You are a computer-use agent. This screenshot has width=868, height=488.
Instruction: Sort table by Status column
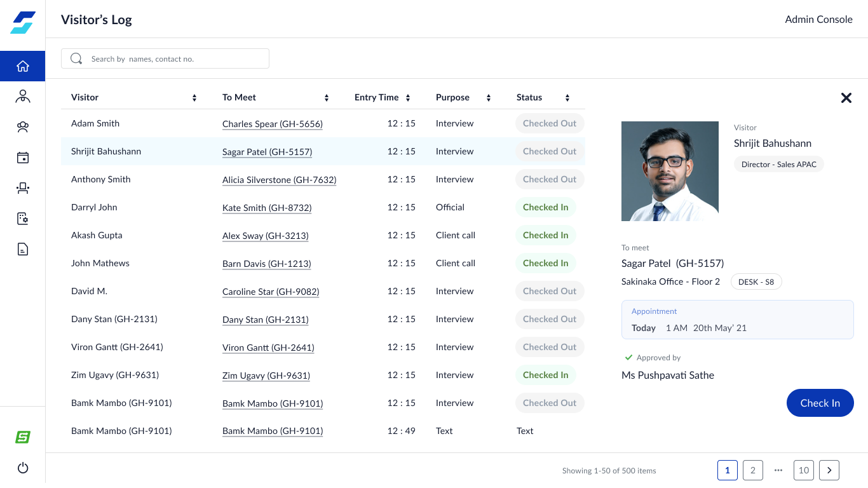pos(567,98)
